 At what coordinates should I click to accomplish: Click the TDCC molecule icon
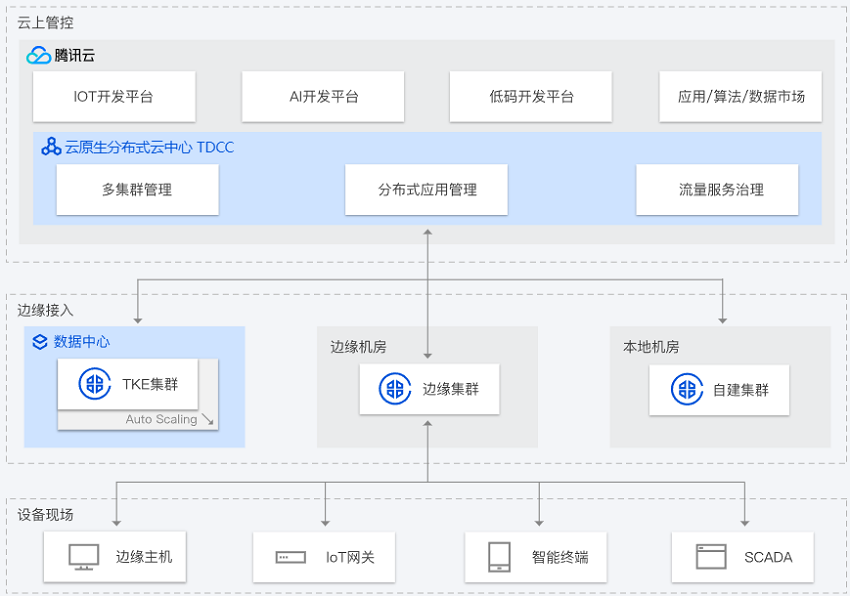(x=51, y=147)
